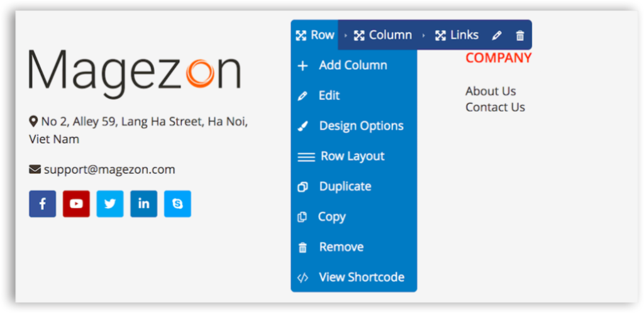The height and width of the screenshot is (313, 644).
Task: Click the trash icon in Links toolbar
Action: tap(520, 36)
